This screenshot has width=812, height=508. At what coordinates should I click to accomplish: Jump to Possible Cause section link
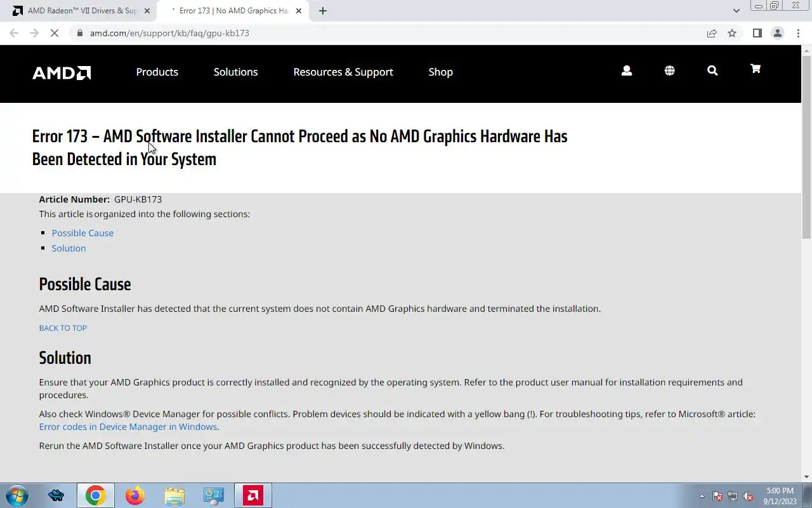[x=82, y=233]
